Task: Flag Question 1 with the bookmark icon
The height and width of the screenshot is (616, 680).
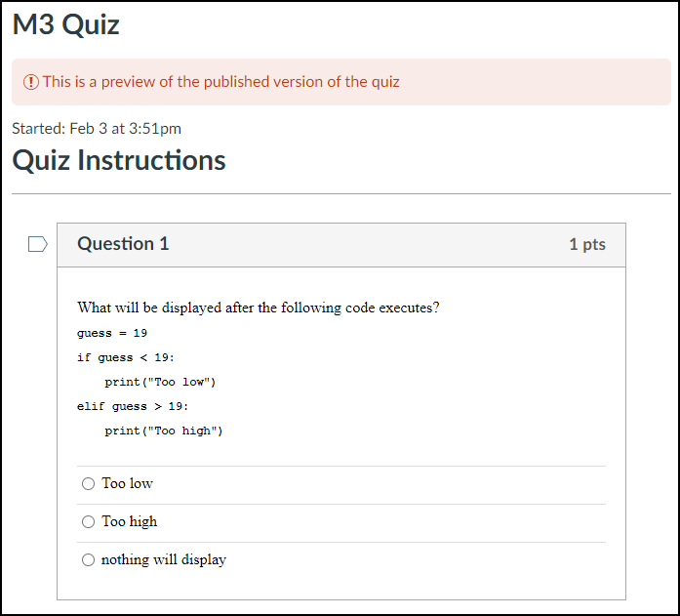Action: coord(38,244)
